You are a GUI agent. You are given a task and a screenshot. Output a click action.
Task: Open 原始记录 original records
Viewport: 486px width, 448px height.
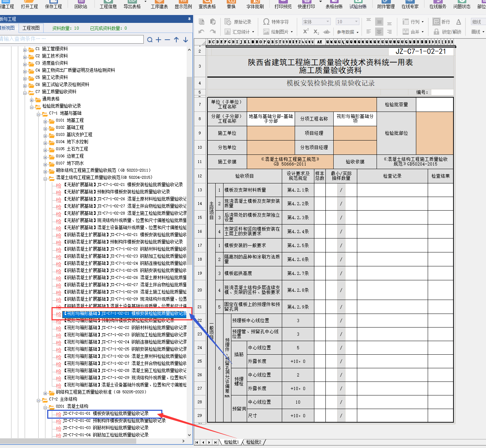(238, 22)
